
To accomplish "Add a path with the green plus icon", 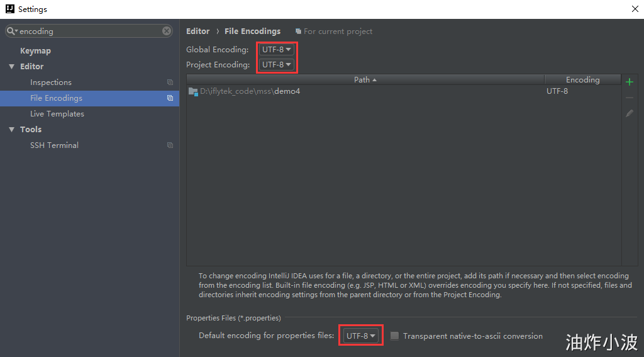I will [629, 82].
